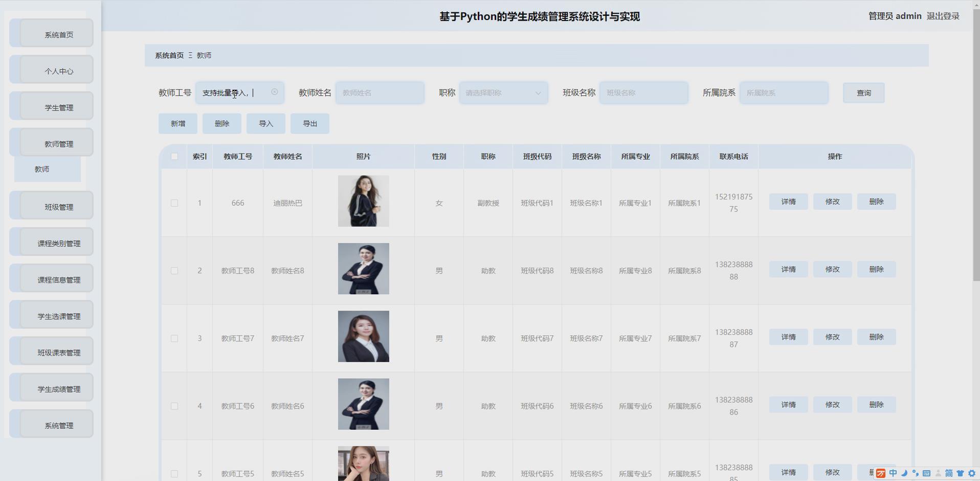Check the checkbox for row 666
The width and height of the screenshot is (980, 481).
[x=174, y=203]
